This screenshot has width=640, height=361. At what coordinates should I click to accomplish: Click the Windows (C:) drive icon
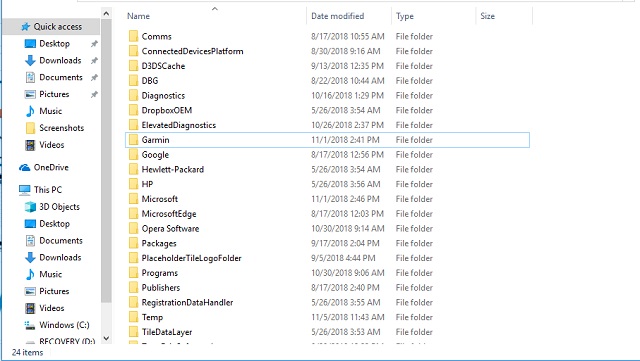pyautogui.click(x=30, y=325)
